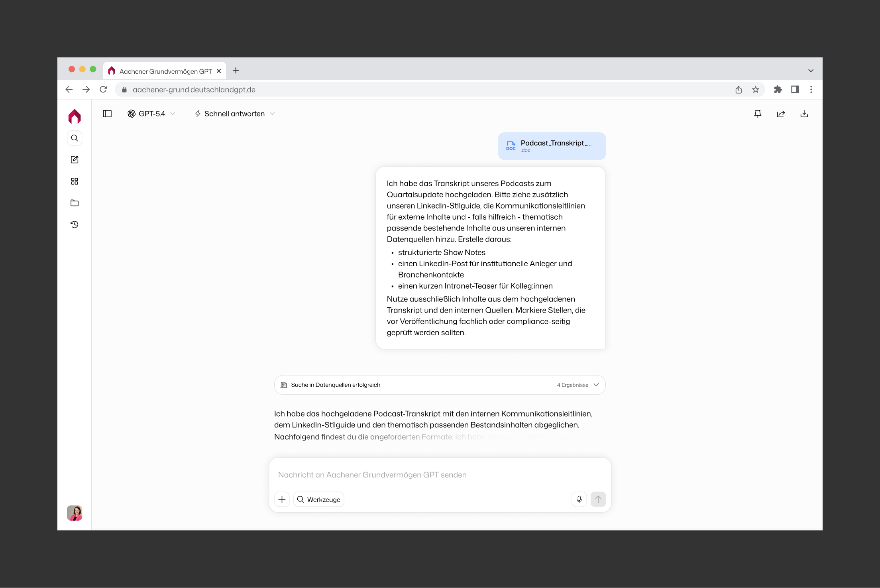Share the conversation via arrow icon
This screenshot has width=880, height=588.
click(x=781, y=114)
